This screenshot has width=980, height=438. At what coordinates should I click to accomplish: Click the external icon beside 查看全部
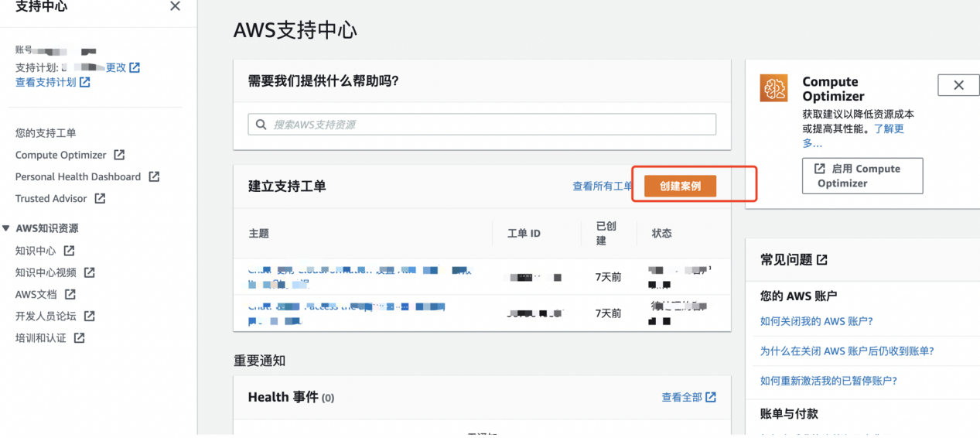711,397
